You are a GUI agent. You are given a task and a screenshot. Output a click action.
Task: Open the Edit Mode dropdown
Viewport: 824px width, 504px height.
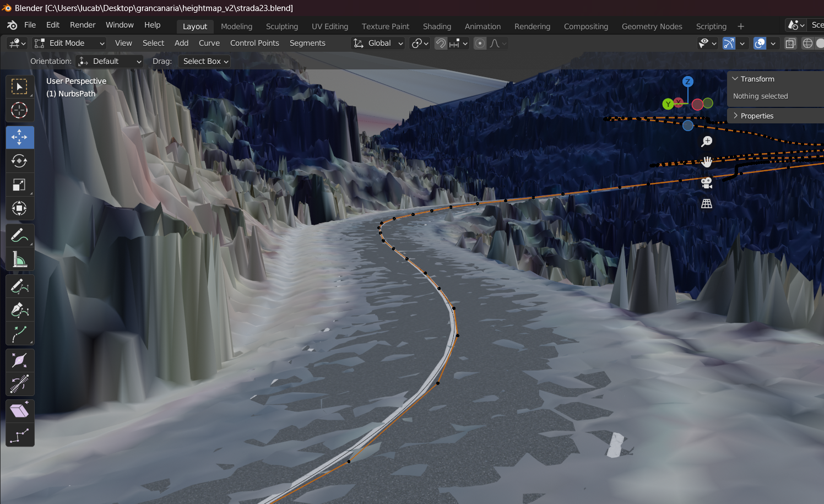(x=69, y=44)
